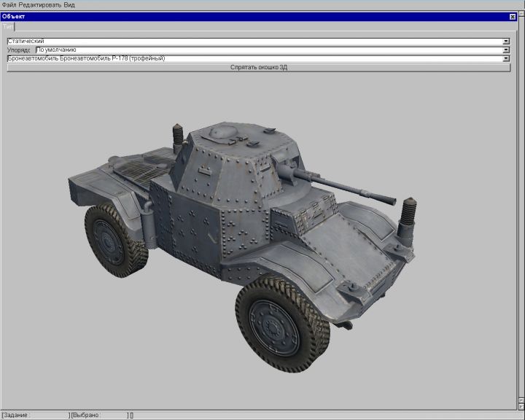Expand the По умолчанию dropdown arrow
Viewport: 525px width, 420px height.
[506, 50]
